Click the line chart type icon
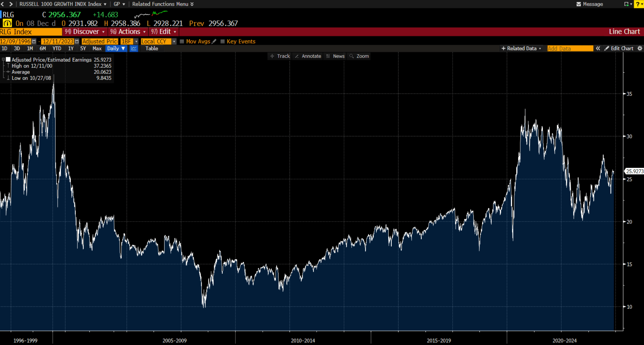644x345 pixels. click(x=134, y=49)
